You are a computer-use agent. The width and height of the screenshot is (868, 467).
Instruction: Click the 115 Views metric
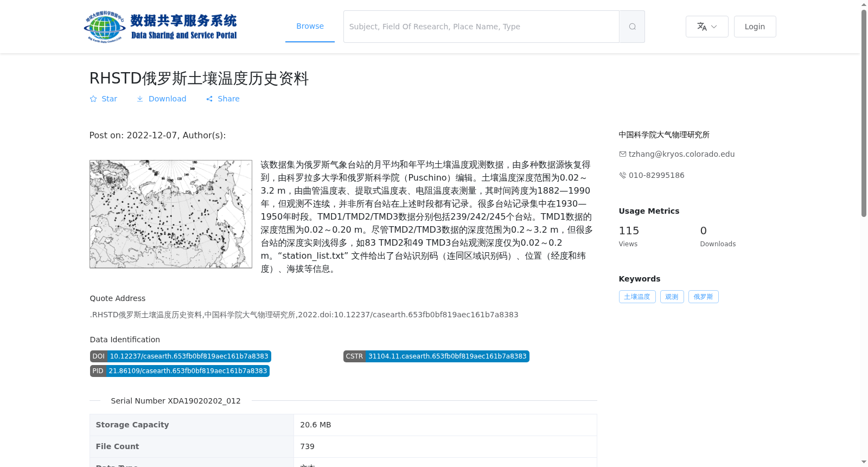pos(629,236)
